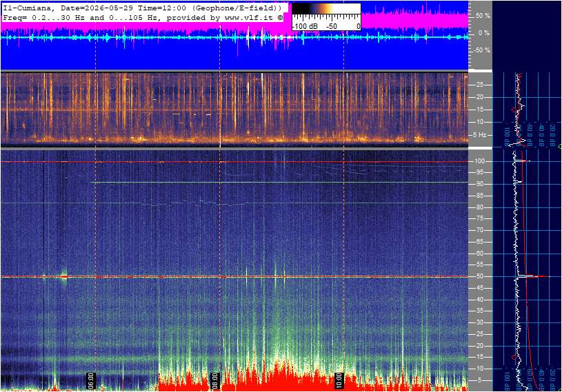Click the red 50 Hz mains line in spectrogram

pos(234,277)
